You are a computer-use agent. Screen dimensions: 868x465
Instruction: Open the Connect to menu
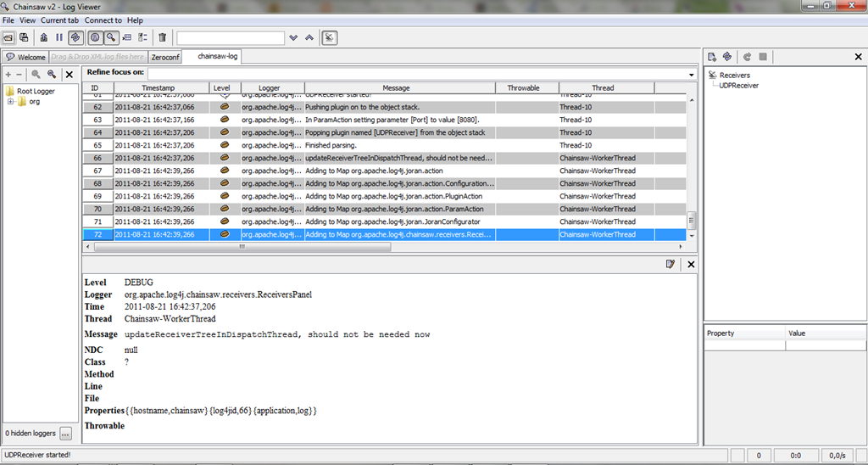(x=103, y=20)
